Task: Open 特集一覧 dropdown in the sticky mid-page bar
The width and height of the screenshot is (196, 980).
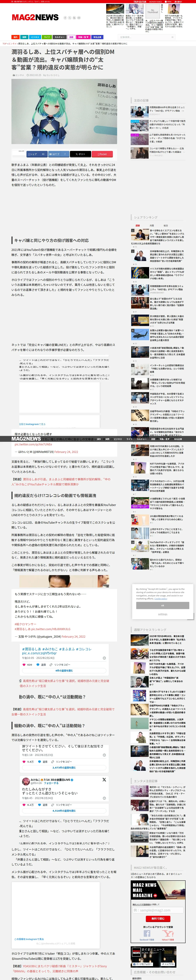Action: pos(164,439)
